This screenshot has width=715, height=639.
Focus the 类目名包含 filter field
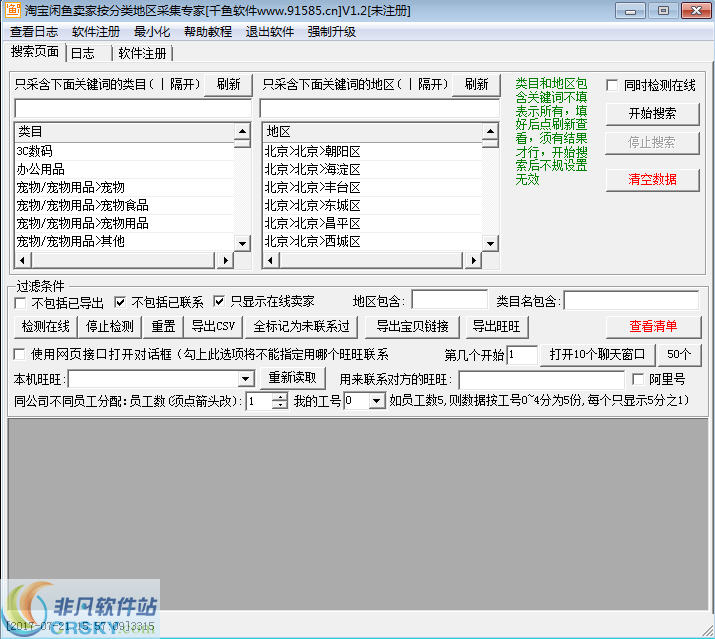(x=631, y=301)
